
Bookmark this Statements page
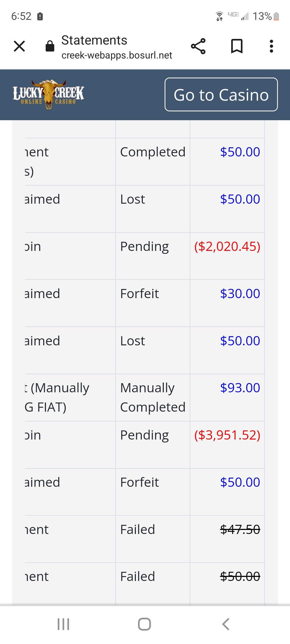(237, 46)
